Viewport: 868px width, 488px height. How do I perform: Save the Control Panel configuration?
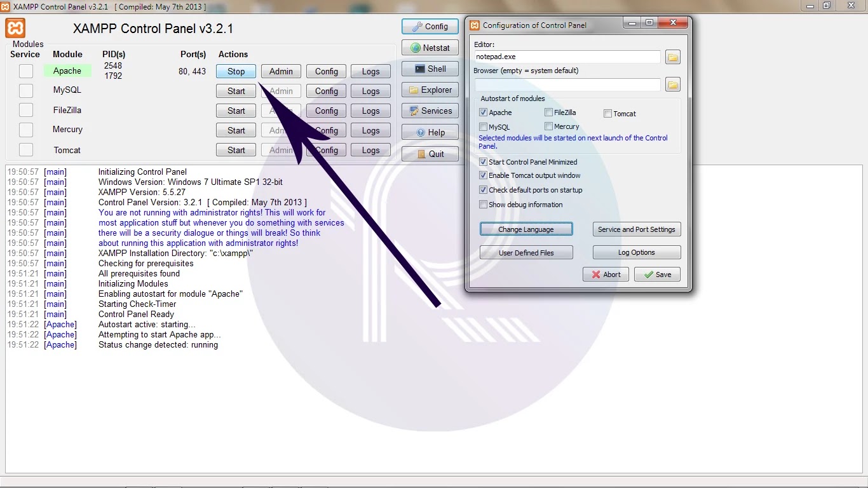click(657, 274)
